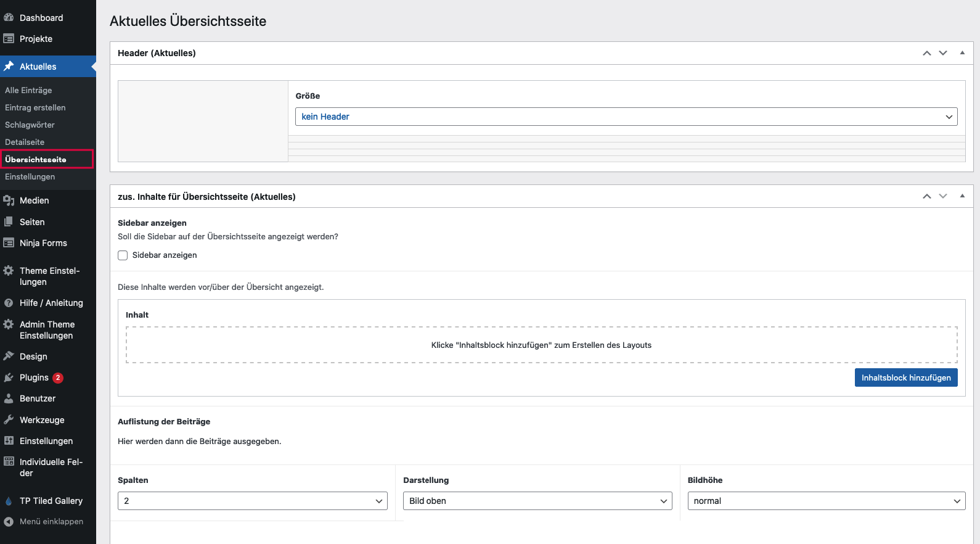Click the Werkzeuge wrench icon

coord(9,420)
